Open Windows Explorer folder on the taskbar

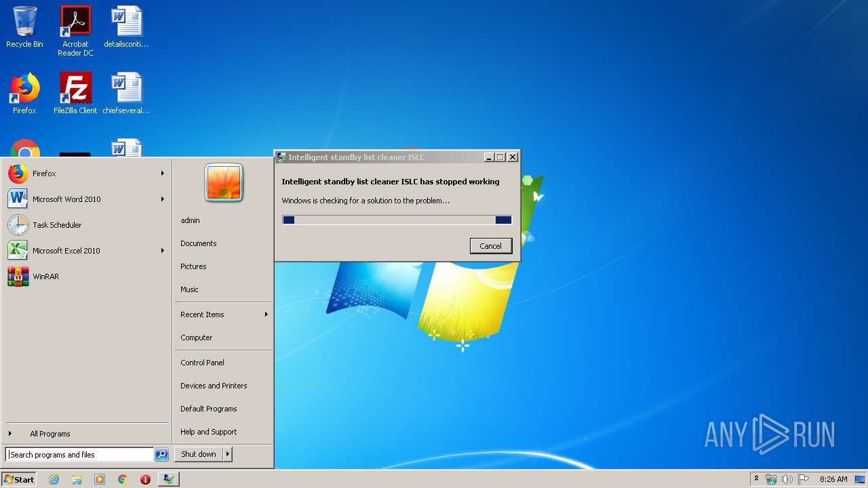point(77,479)
